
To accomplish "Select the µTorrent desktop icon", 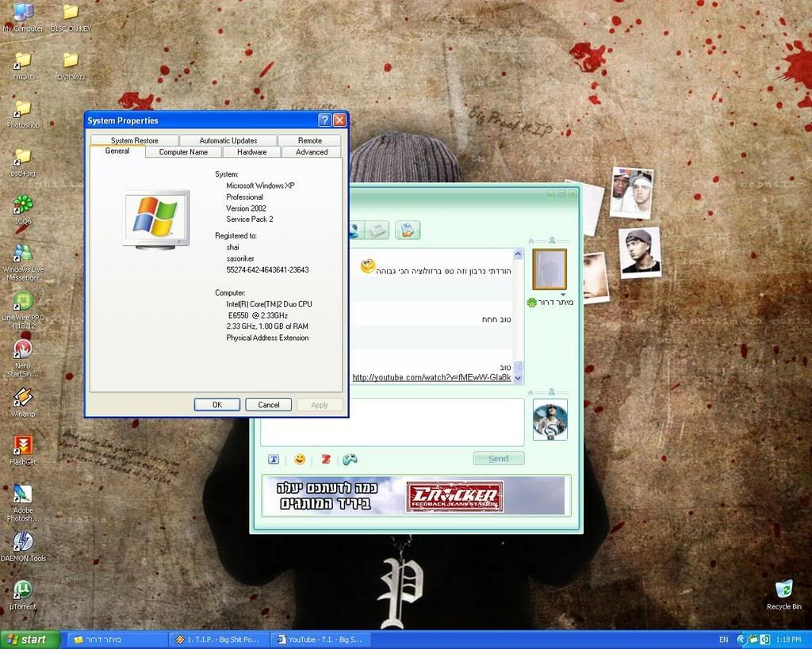I will click(x=23, y=590).
